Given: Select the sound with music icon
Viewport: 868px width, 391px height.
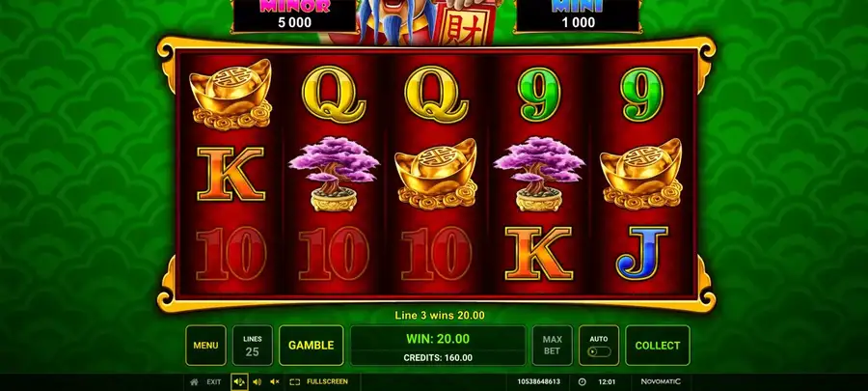Looking at the screenshot, I should [x=239, y=382].
